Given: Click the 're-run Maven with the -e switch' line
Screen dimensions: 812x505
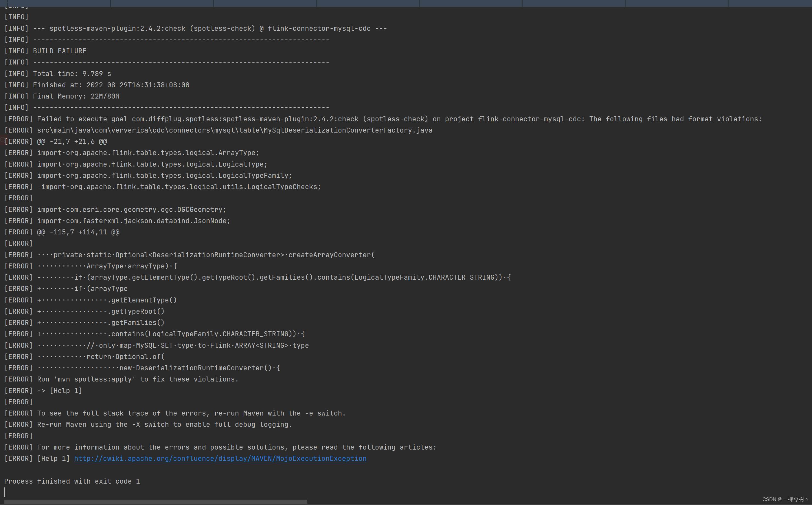Looking at the screenshot, I should (x=175, y=413).
